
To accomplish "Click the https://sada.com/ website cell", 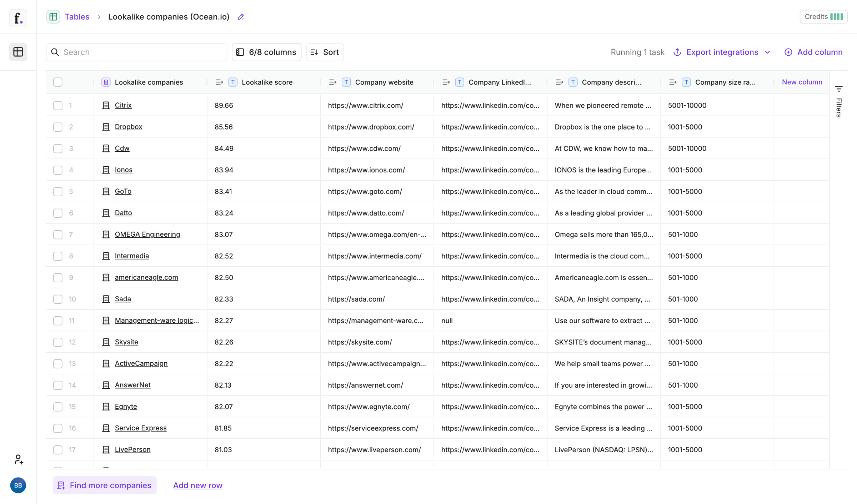I will coord(377,299).
